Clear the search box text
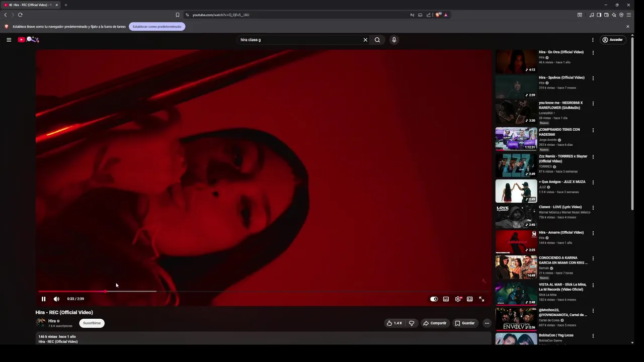 pyautogui.click(x=365, y=40)
